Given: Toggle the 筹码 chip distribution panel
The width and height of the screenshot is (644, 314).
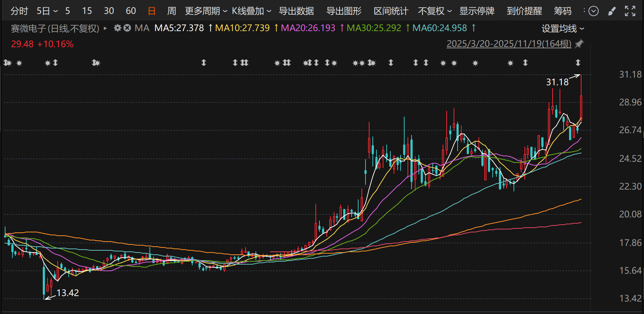Looking at the screenshot, I should pos(562,11).
